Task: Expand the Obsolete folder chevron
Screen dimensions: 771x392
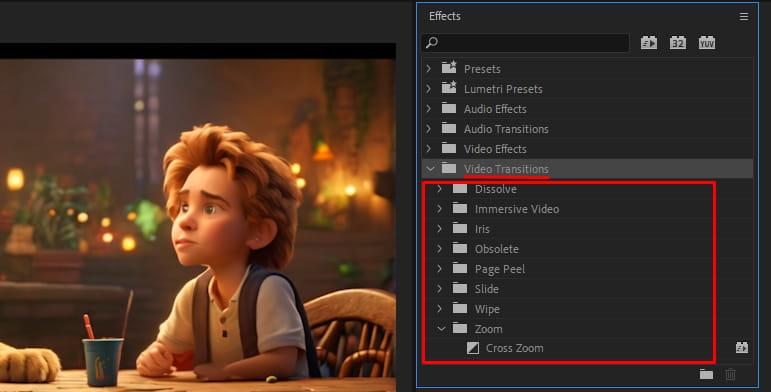Action: click(440, 249)
